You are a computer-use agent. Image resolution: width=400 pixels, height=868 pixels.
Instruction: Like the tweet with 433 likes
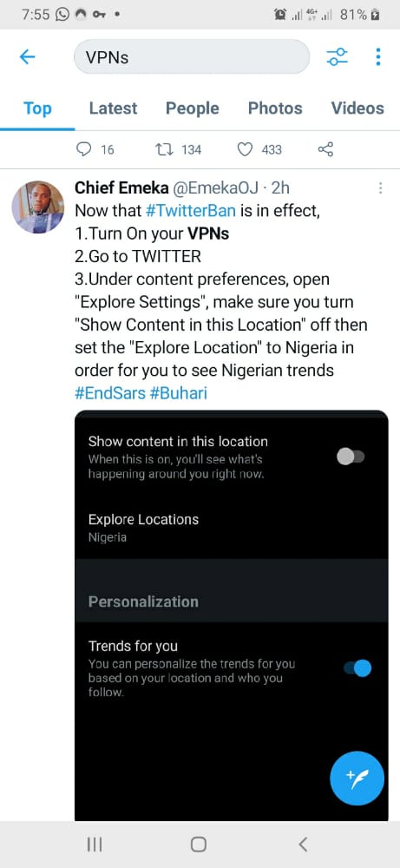tap(245, 149)
